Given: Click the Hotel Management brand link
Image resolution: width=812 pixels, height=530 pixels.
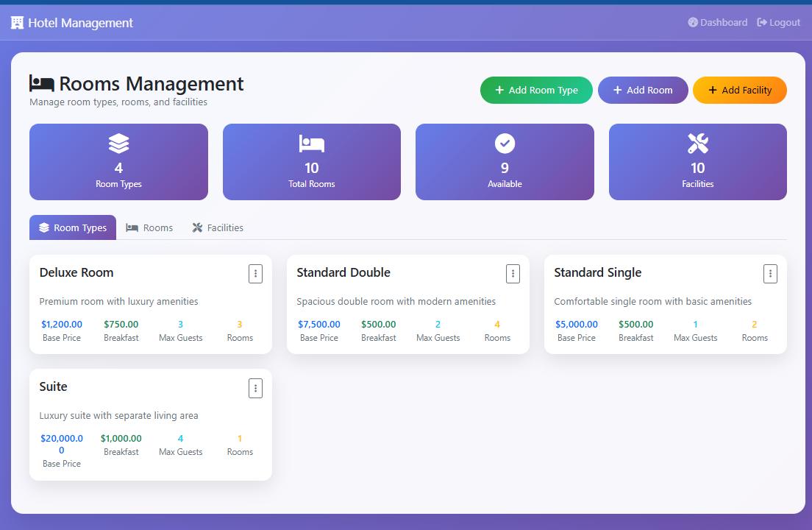Looking at the screenshot, I should point(80,23).
